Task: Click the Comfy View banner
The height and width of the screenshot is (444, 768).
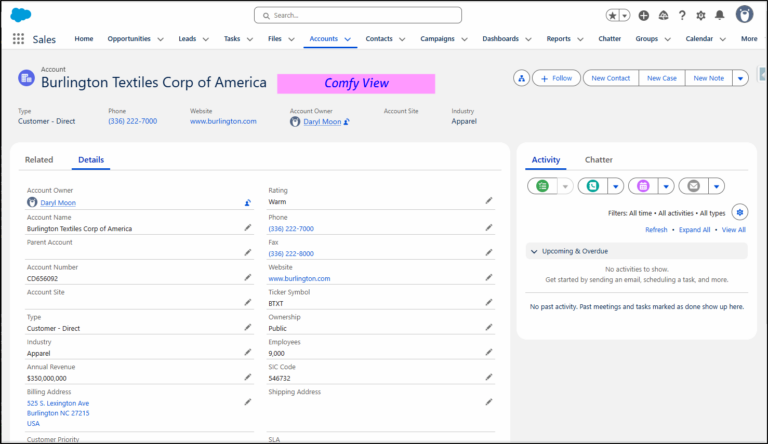Action: pos(356,83)
